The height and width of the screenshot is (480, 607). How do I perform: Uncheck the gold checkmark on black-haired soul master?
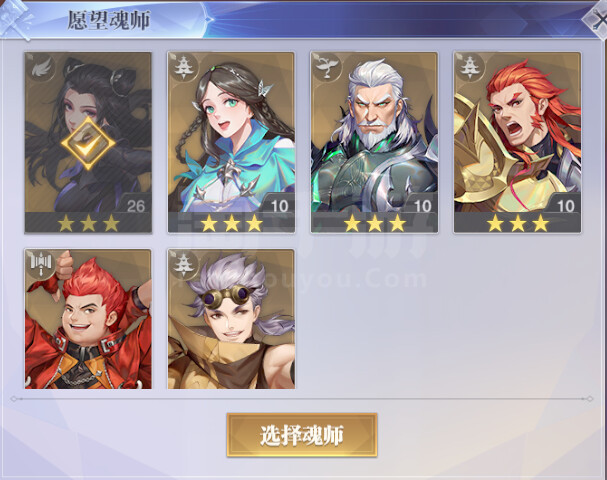(x=88, y=143)
